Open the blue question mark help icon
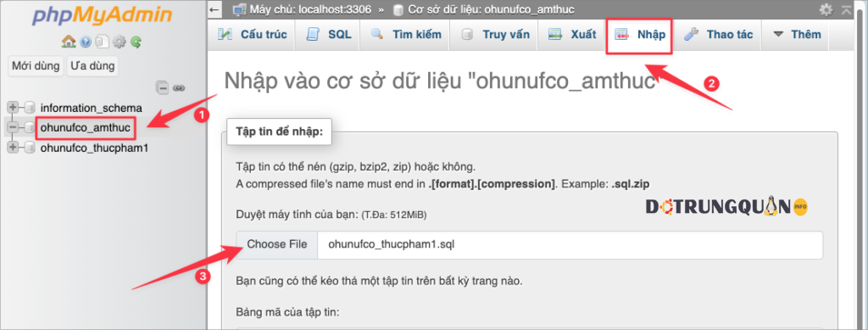Screen dimensions: 868x330 pyautogui.click(x=86, y=42)
